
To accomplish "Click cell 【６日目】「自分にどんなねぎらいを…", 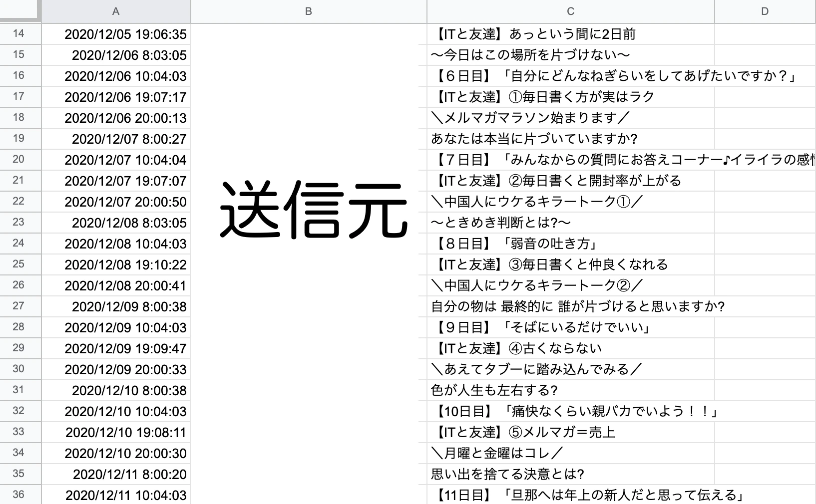I will coord(571,76).
